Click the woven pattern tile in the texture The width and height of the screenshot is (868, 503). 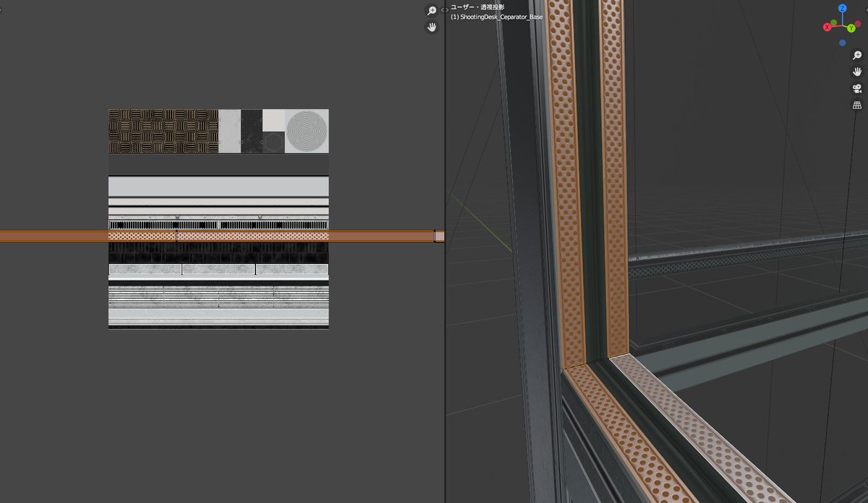pos(163,131)
